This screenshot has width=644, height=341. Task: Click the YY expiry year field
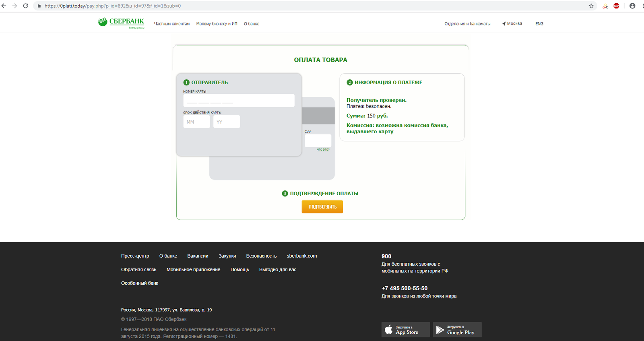click(x=227, y=122)
